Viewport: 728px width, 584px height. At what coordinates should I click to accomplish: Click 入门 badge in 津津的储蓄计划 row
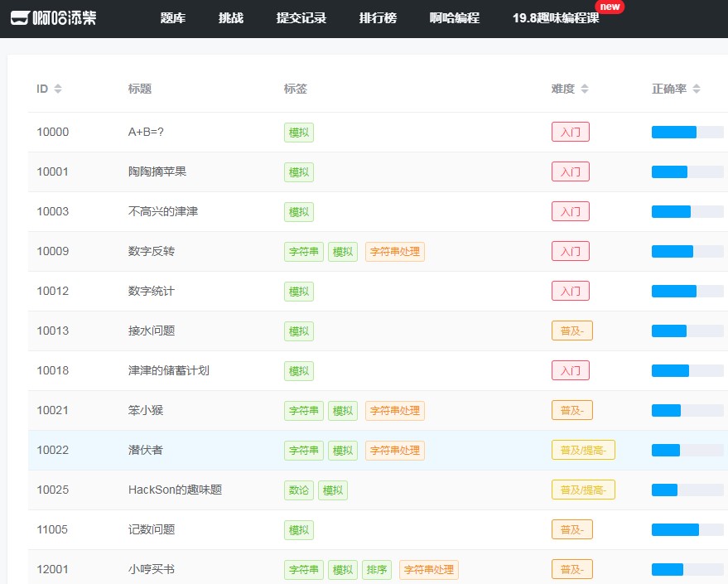point(570,370)
